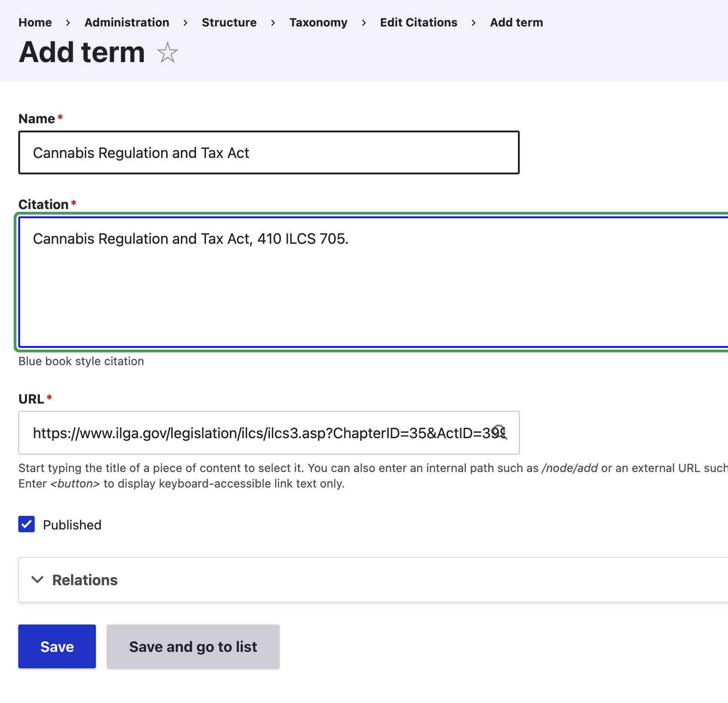This screenshot has width=728, height=703.
Task: Click the URL input field
Action: [x=269, y=433]
